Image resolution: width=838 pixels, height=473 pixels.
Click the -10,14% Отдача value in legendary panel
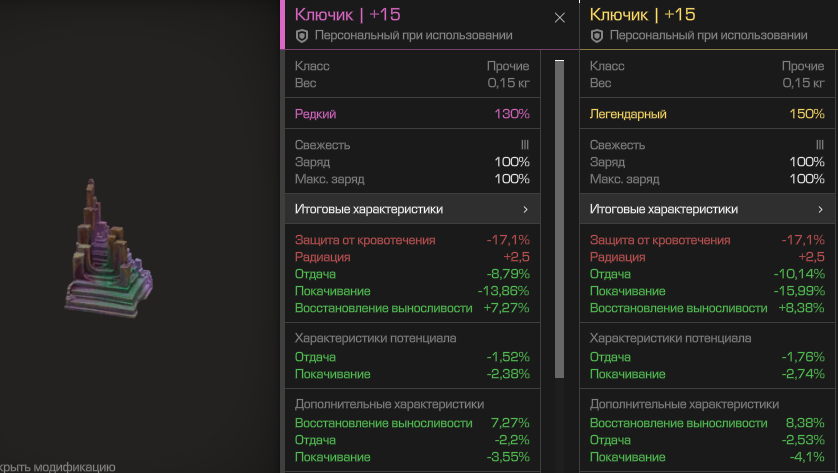click(800, 274)
